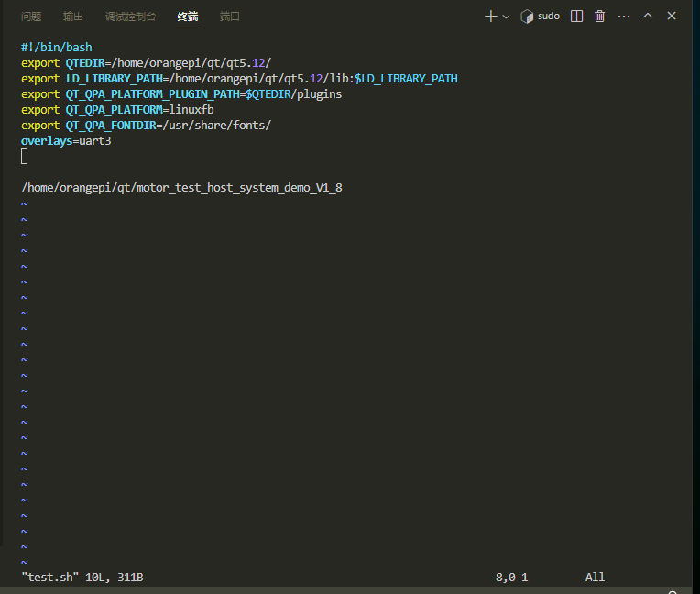The image size is (700, 594).
Task: Click the #!/bin/bash shebang line
Action: tap(56, 48)
